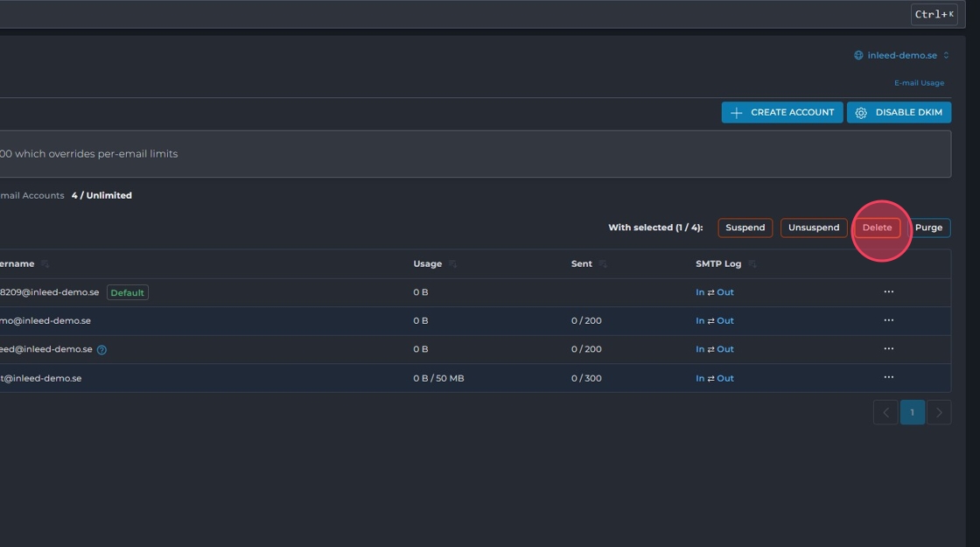This screenshot has height=547, width=980.
Task: Go to the previous page arrow
Action: pyautogui.click(x=885, y=412)
